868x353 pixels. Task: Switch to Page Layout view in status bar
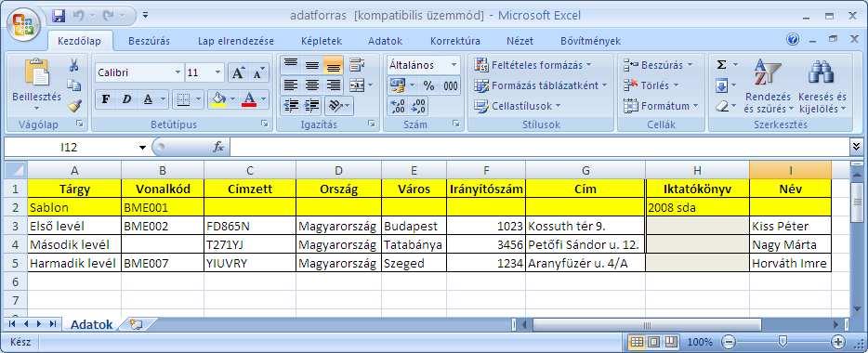tap(653, 341)
